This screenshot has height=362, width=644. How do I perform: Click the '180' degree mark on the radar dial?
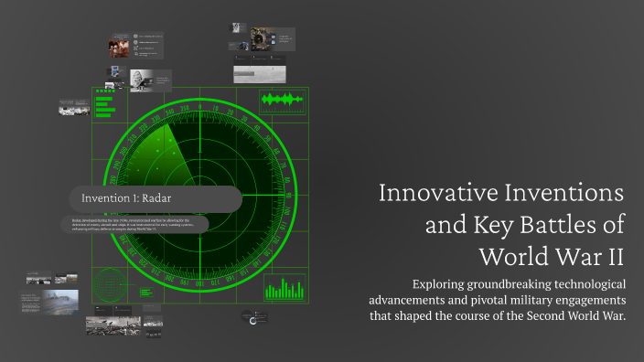[x=199, y=283]
